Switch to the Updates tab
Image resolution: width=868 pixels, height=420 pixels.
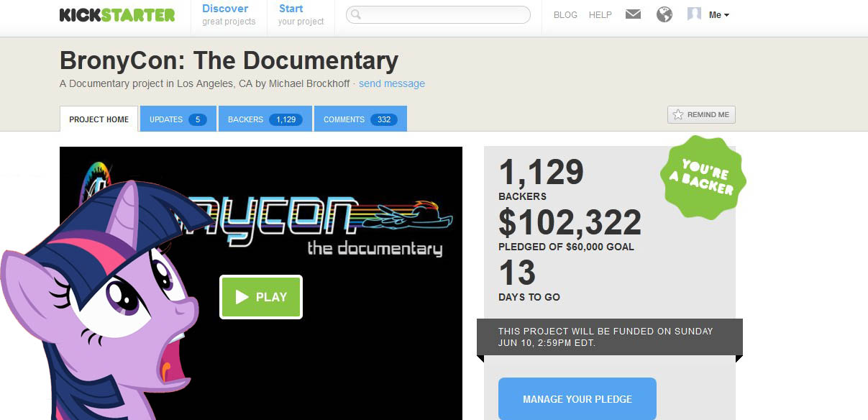tap(178, 119)
